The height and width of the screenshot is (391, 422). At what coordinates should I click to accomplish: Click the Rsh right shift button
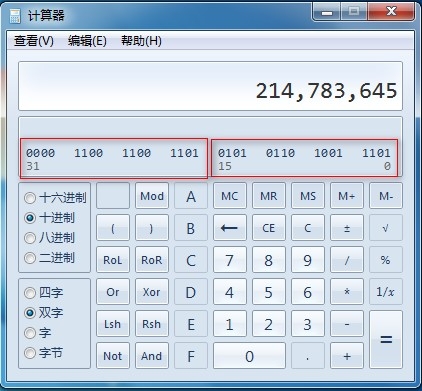pos(152,324)
